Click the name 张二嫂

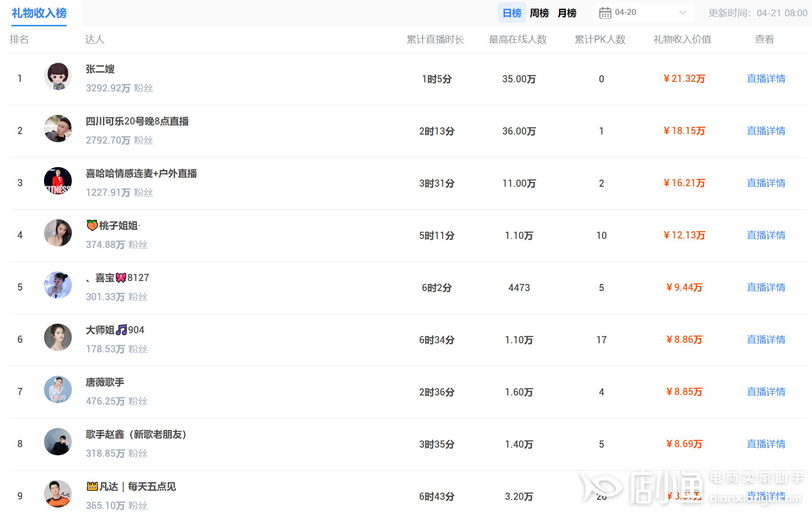(100, 69)
